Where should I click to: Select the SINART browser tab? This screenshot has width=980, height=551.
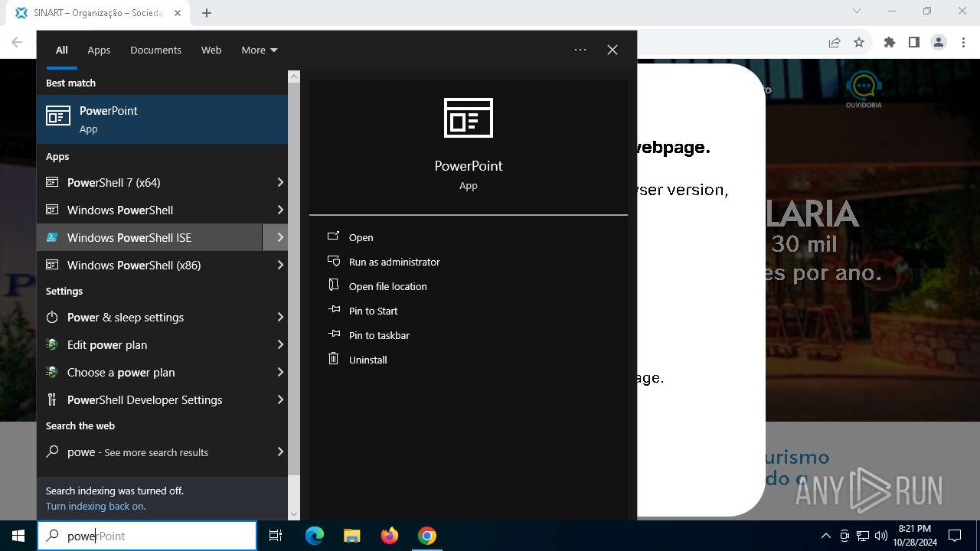tap(98, 13)
